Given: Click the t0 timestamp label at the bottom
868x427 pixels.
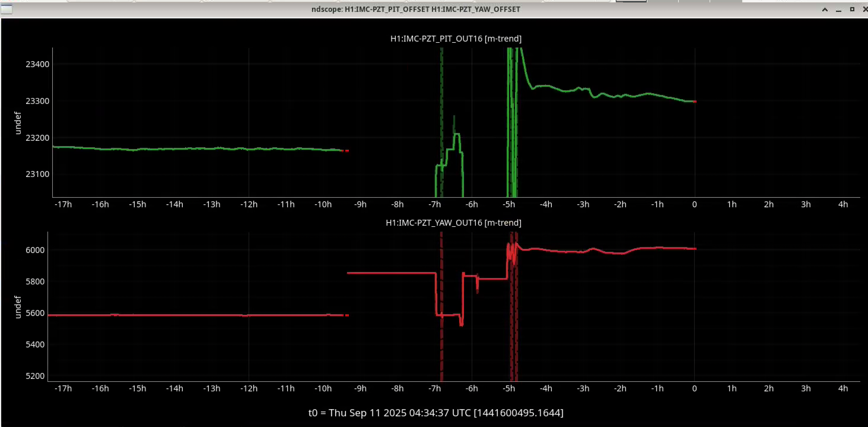Looking at the screenshot, I should [436, 412].
